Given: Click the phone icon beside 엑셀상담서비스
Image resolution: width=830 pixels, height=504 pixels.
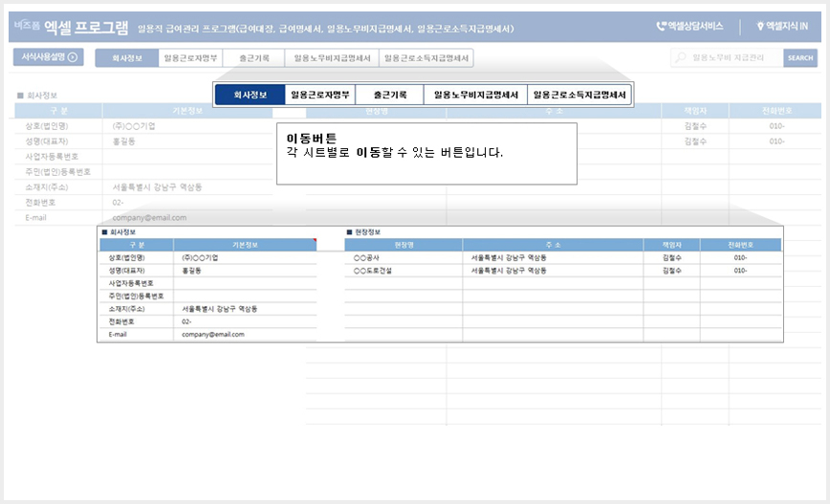Looking at the screenshot, I should pyautogui.click(x=661, y=26).
